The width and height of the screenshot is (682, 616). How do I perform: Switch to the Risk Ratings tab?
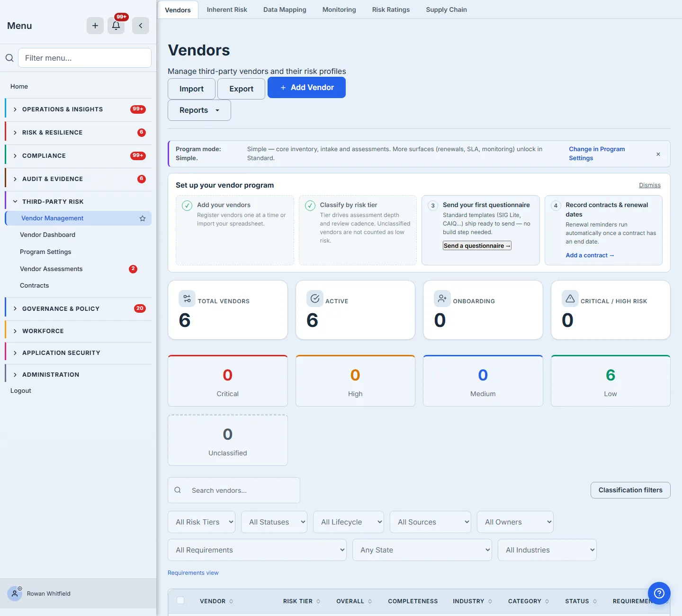(x=391, y=9)
